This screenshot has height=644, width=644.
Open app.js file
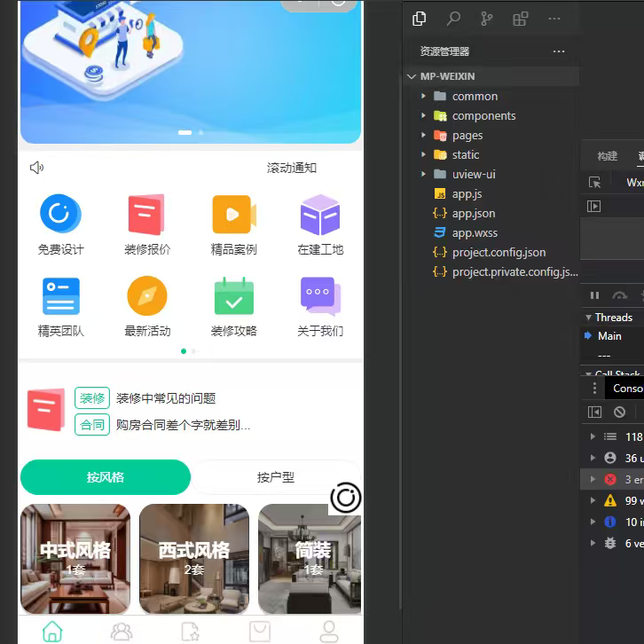(467, 194)
